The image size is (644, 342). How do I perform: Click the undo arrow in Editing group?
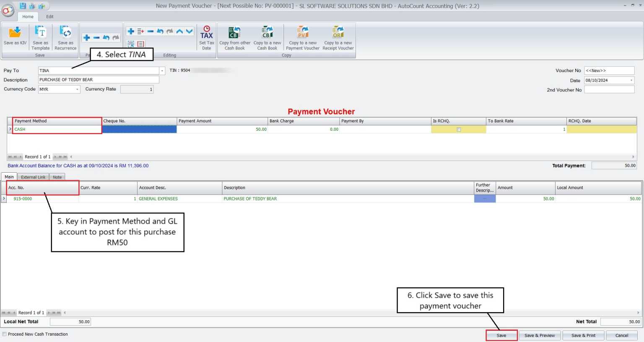[x=160, y=31]
